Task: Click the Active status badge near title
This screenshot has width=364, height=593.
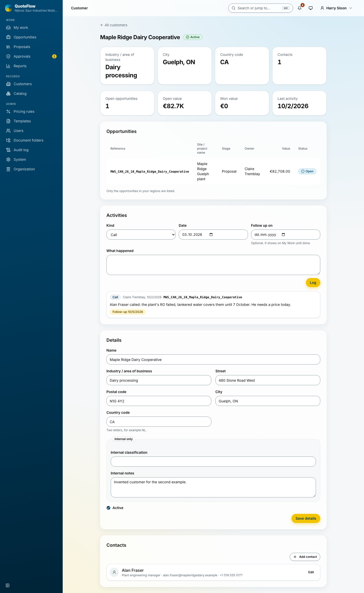Action: (x=193, y=37)
